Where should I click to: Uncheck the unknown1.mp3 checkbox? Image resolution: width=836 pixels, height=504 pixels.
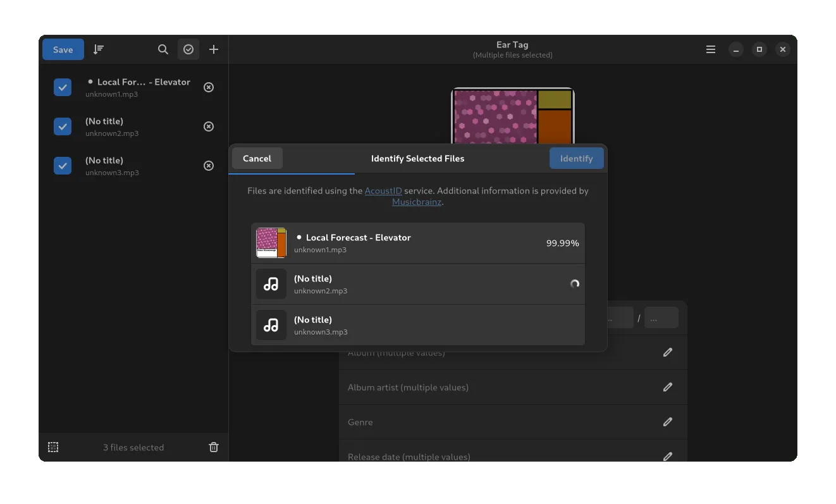pos(63,87)
